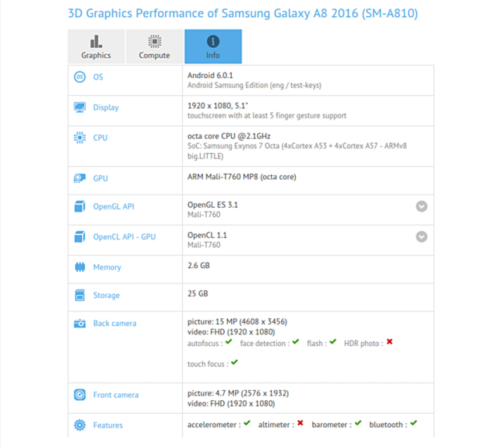Image resolution: width=500 pixels, height=448 pixels.
Task: Click the OpenGL API label
Action: point(113,206)
